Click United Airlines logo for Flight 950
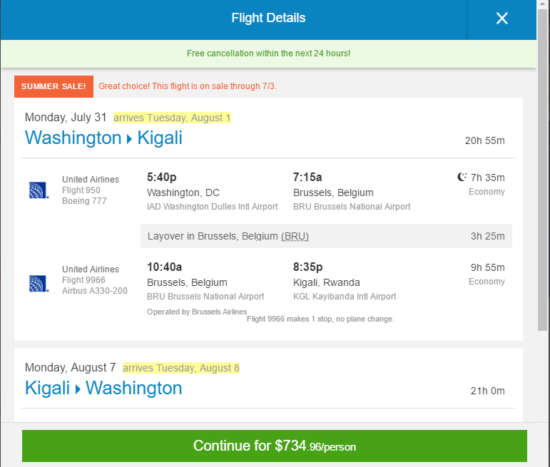This screenshot has width=550, height=467. (39, 190)
